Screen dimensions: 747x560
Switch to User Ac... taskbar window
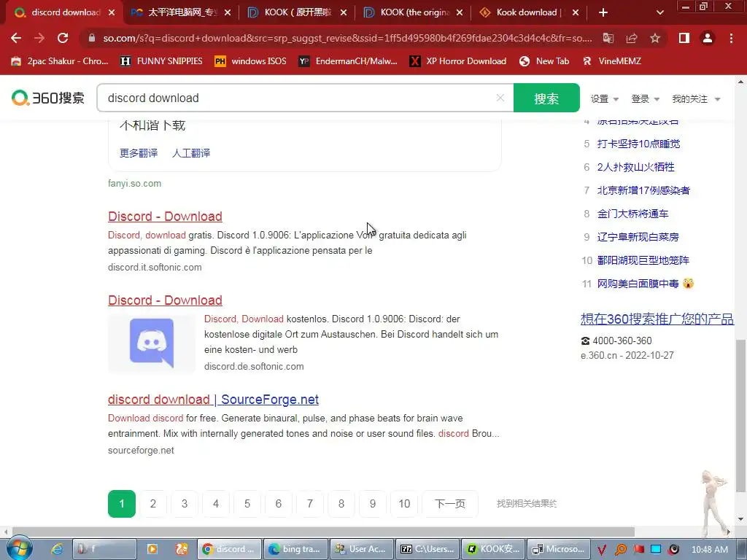tap(362, 549)
